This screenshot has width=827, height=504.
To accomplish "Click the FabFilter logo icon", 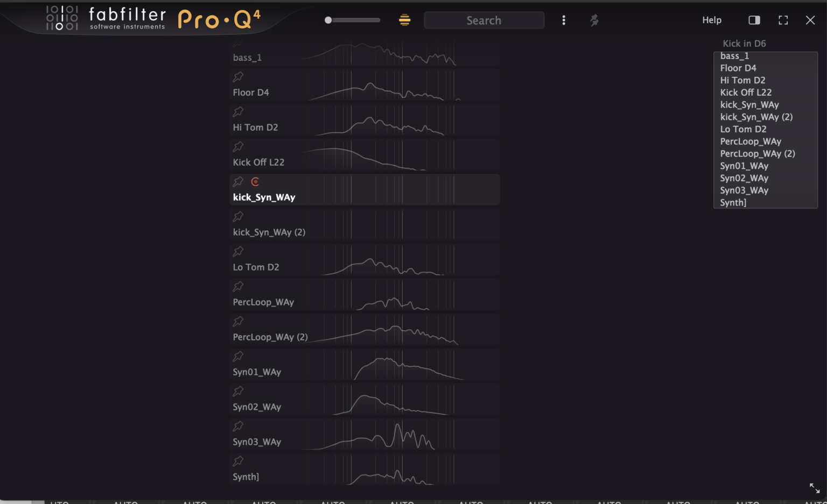I will point(62,18).
